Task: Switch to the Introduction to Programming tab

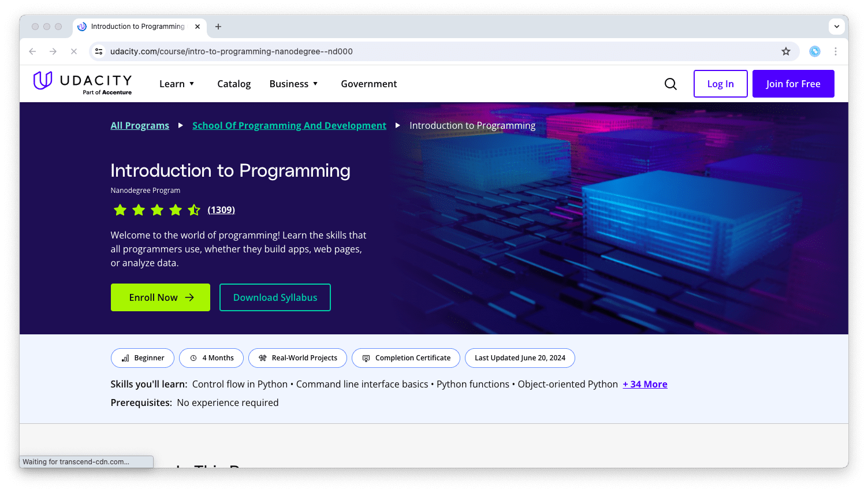Action: 137,27
